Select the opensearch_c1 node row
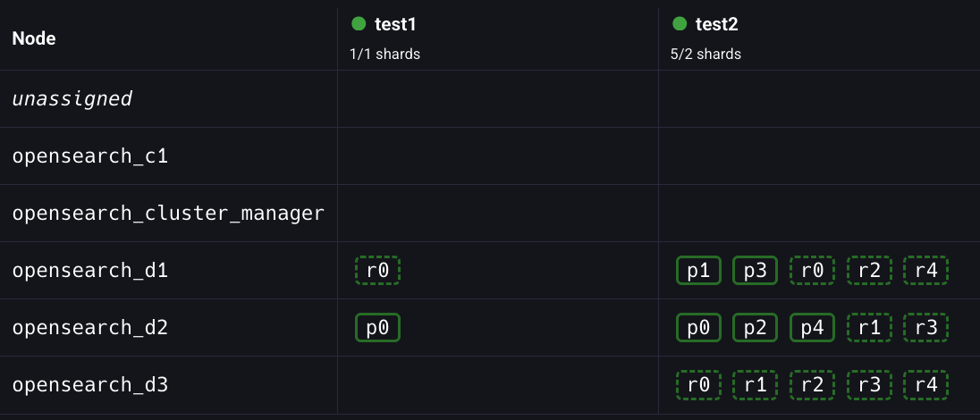The image size is (980, 420). (x=90, y=156)
